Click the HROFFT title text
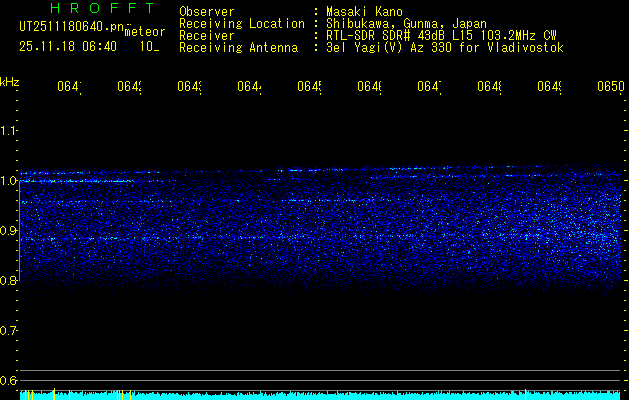This screenshot has height=400, width=629. pyautogui.click(x=102, y=8)
